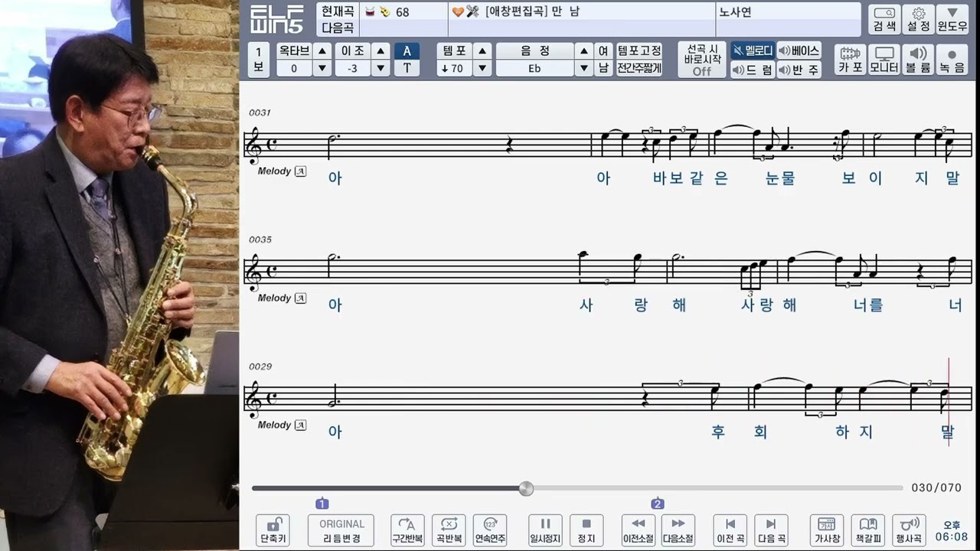The image size is (980, 551).
Task: Mute the 드럼 drum track
Action: (753, 70)
